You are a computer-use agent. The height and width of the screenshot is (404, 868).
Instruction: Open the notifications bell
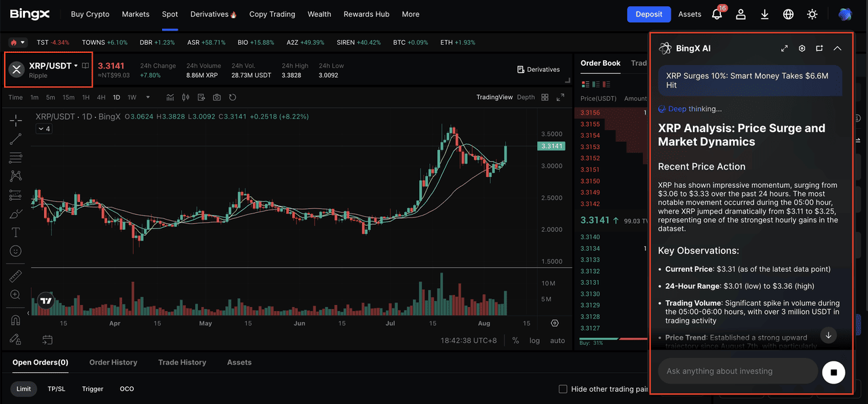(718, 14)
